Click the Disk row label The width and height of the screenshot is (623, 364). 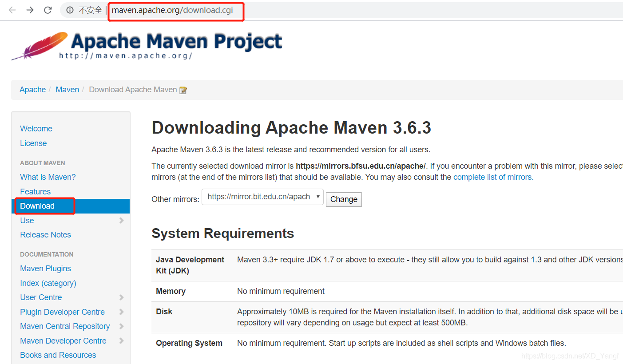pos(164,312)
